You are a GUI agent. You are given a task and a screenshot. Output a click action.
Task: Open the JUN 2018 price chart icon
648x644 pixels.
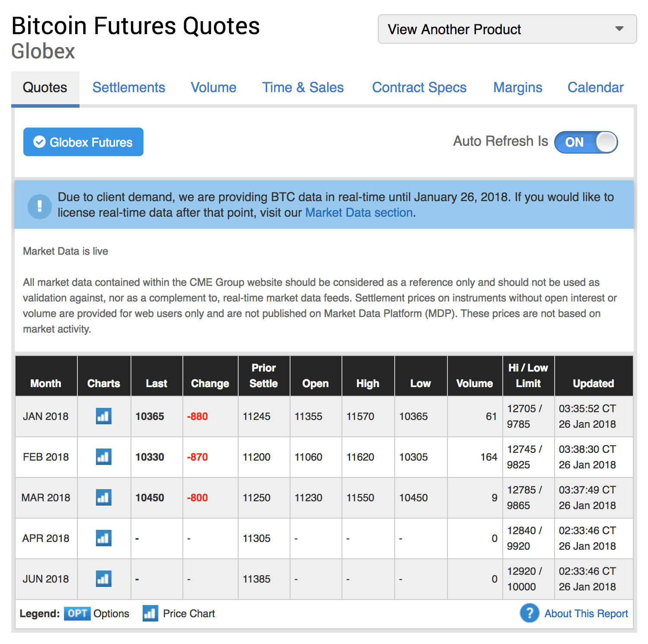pyautogui.click(x=104, y=579)
